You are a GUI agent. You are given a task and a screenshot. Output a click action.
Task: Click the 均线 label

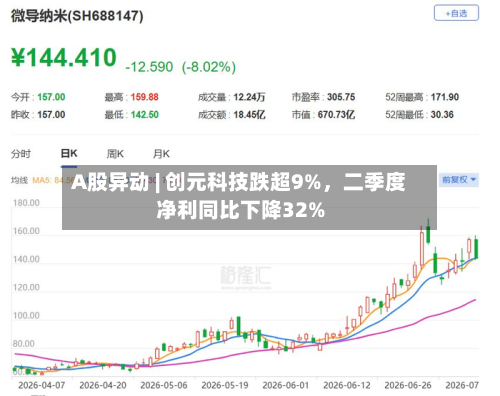19,180
